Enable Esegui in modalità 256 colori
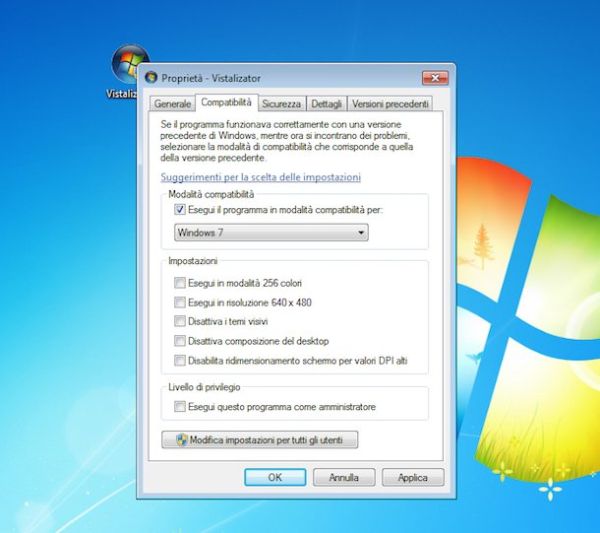Image resolution: width=600 pixels, height=533 pixels. 180,283
